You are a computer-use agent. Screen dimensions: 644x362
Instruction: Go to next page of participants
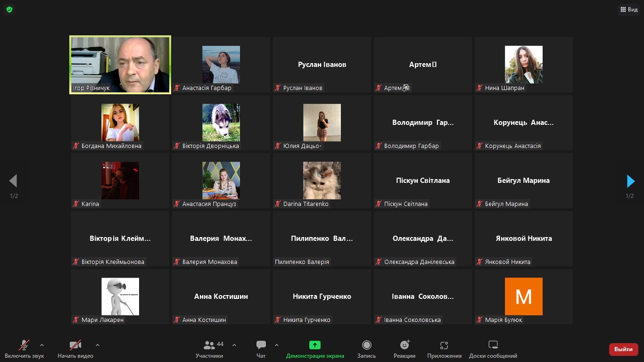[630, 181]
